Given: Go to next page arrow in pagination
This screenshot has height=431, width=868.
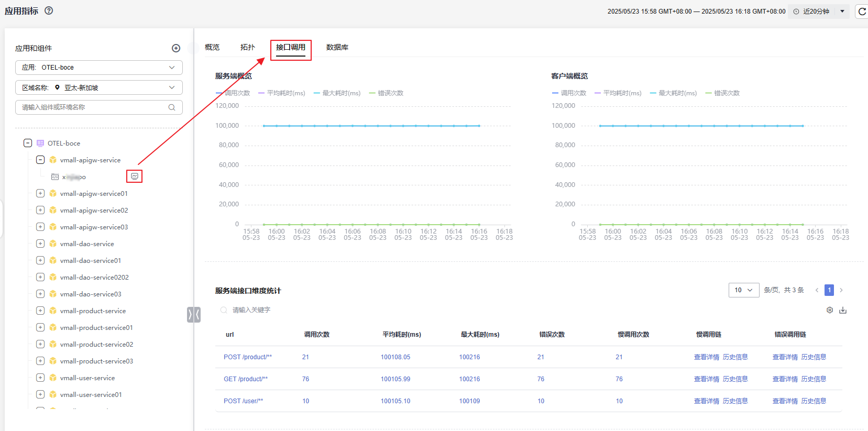Looking at the screenshot, I should click(x=841, y=290).
